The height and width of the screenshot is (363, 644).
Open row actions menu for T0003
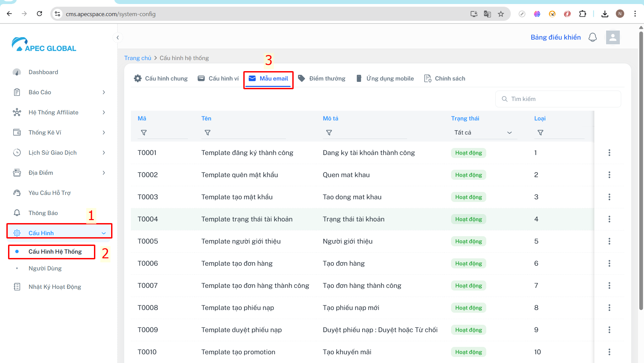[609, 197]
